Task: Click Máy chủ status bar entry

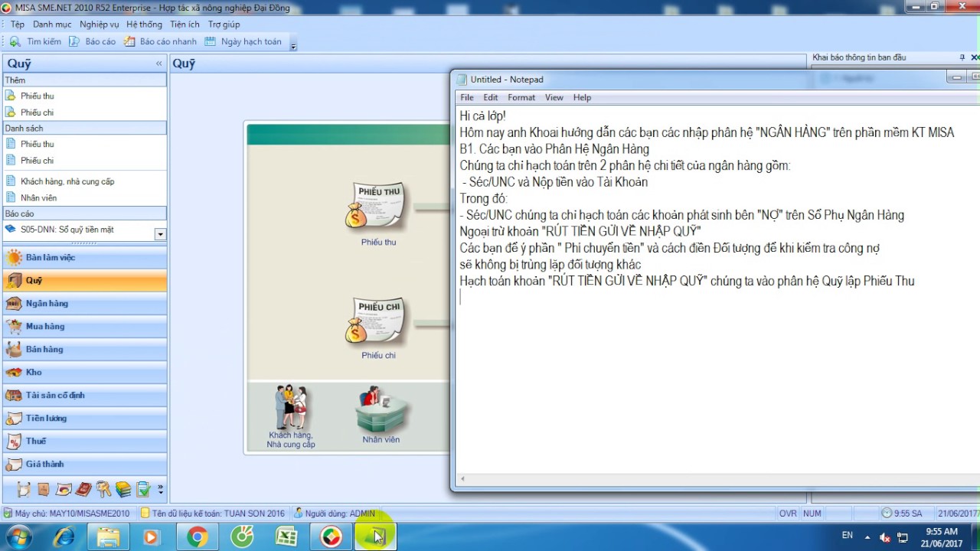Action: (67, 514)
